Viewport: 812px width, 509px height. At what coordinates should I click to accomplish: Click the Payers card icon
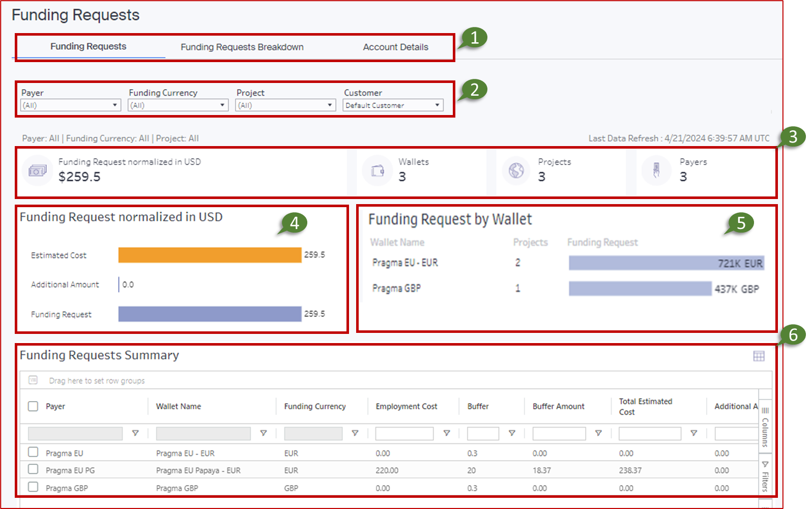coord(656,171)
